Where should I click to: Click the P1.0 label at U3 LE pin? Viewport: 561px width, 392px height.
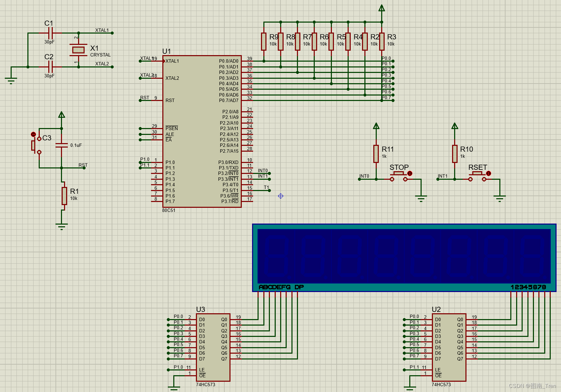178,367
